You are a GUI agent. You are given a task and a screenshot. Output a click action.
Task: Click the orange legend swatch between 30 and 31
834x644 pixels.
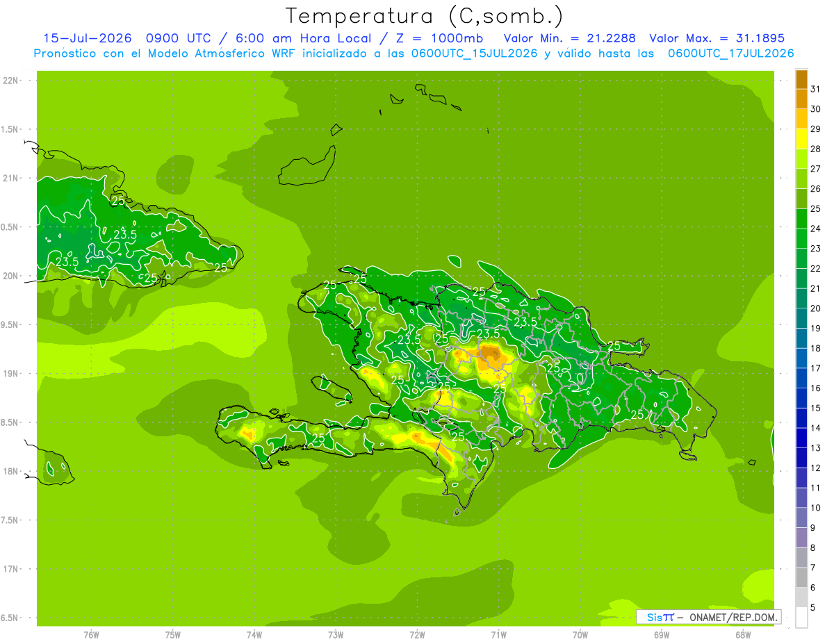point(801,99)
